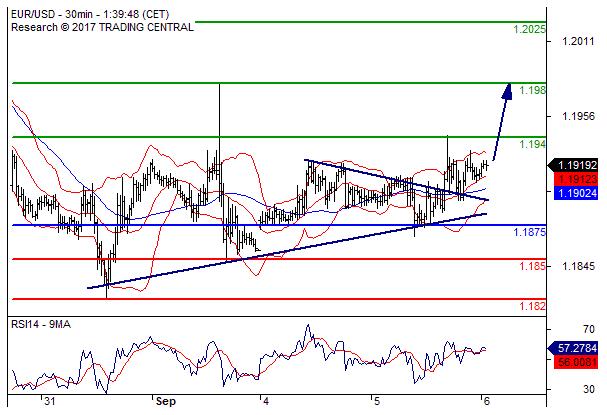Click the EUR/USD 30min chart title
The image size is (607, 415).
(90, 15)
